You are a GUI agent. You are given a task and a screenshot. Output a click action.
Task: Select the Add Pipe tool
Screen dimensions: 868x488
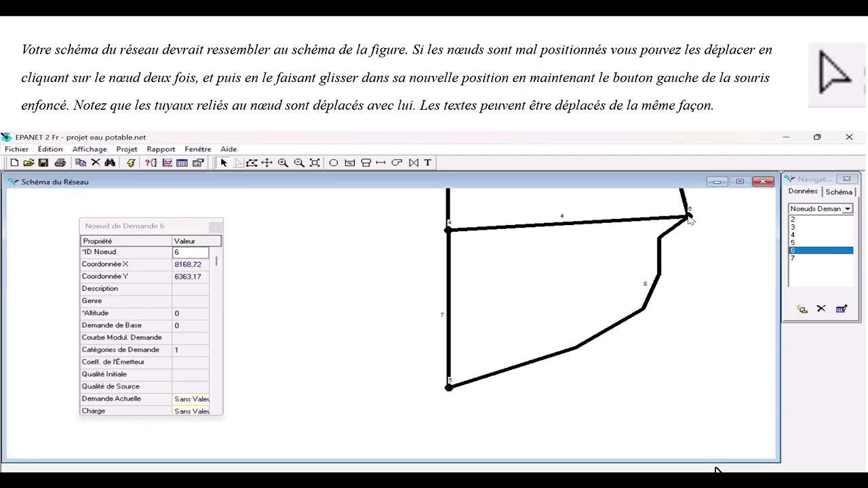click(381, 163)
